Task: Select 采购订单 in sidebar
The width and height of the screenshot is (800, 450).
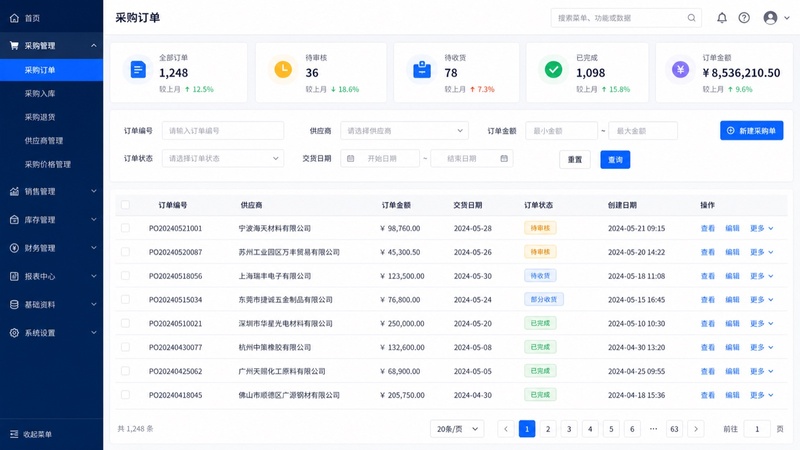Action: [51, 70]
